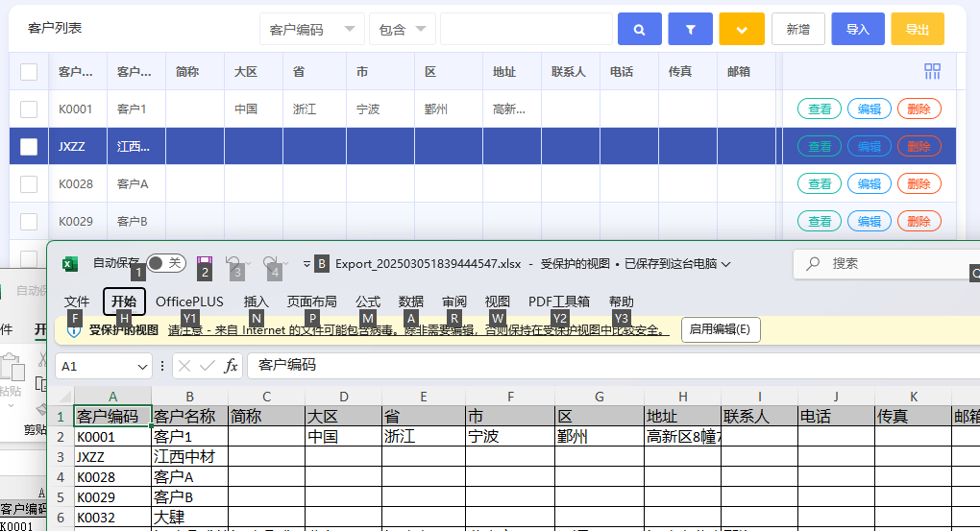The height and width of the screenshot is (531, 980).
Task: Click 启用编辑(E) in protected view bar
Action: click(720, 329)
